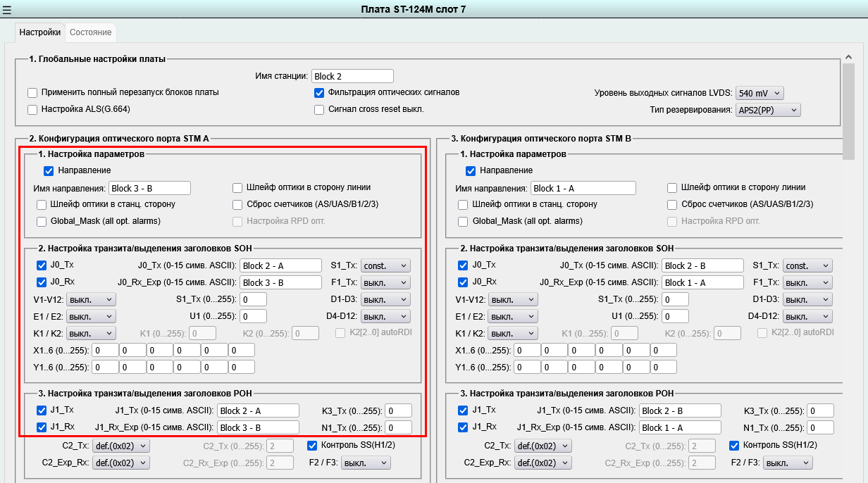Expand Тип резервирования dropdown
Screen dimensions: 868x483
click(767, 110)
